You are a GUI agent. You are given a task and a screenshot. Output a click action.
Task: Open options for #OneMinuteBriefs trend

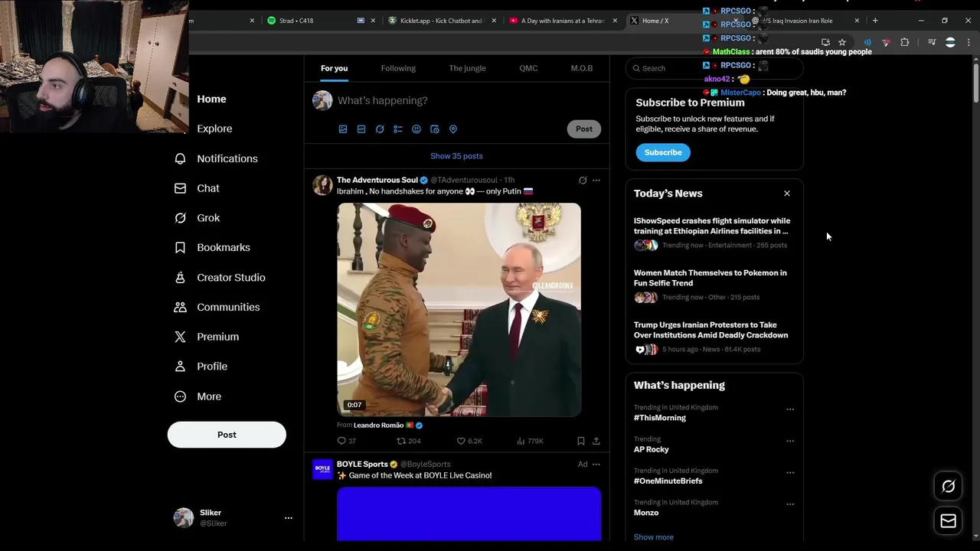tap(790, 472)
